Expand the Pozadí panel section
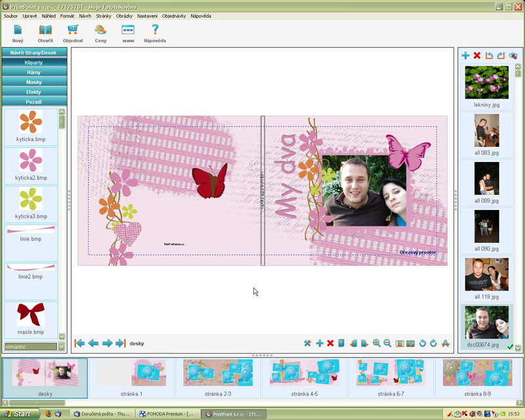This screenshot has width=525, height=420. 34,102
